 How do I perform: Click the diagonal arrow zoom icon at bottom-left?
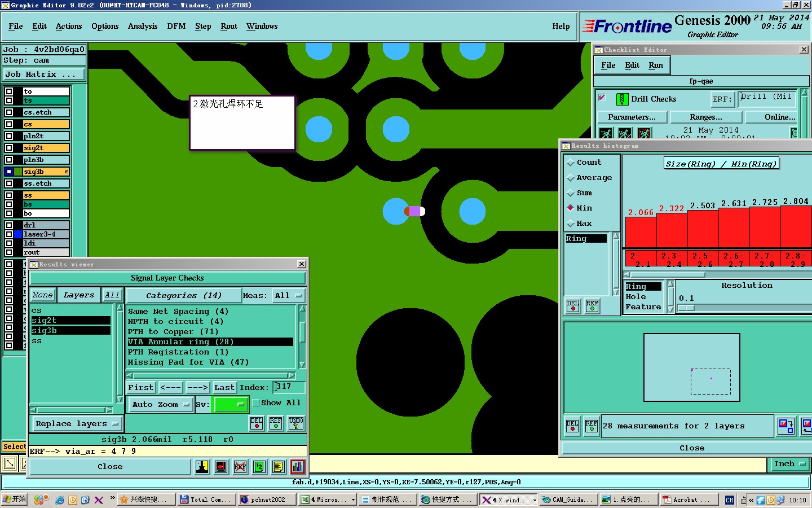10,464
